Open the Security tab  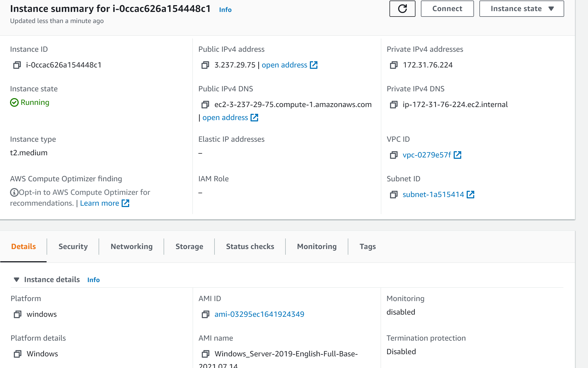tap(73, 247)
